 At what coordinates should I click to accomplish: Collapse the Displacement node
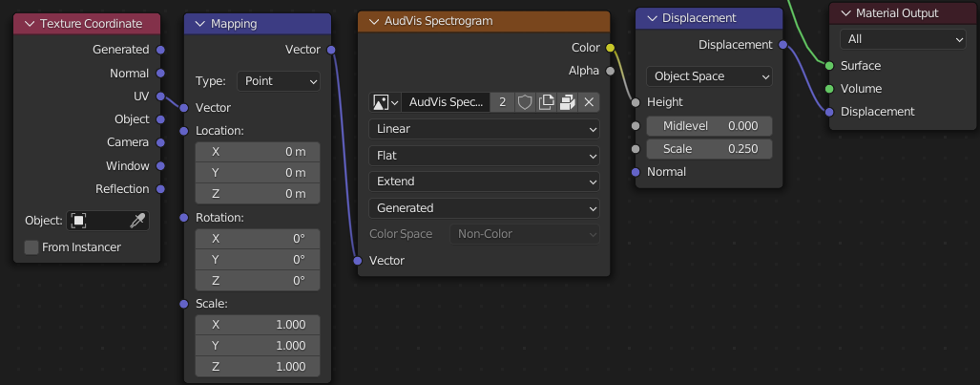(651, 18)
